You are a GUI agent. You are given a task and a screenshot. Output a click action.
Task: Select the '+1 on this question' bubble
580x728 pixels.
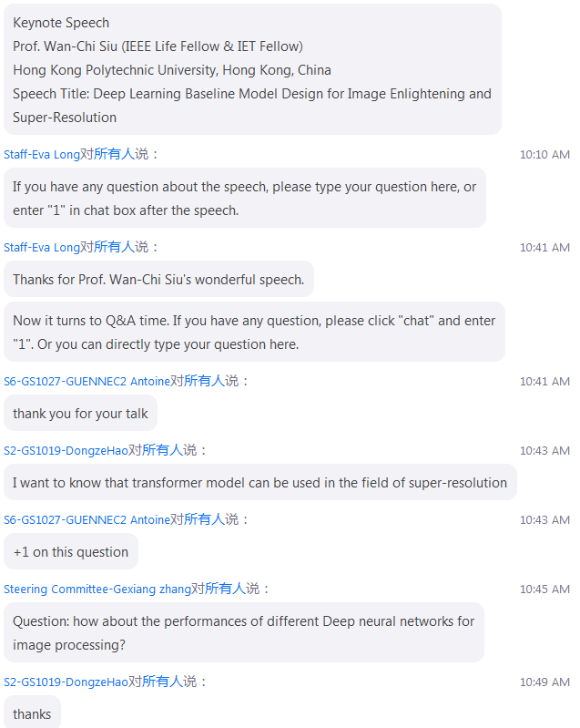(x=71, y=551)
